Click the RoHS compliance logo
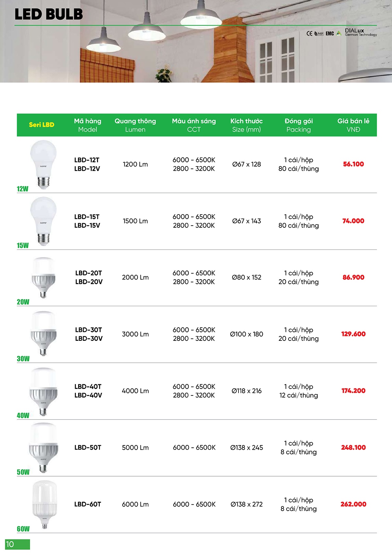This screenshot has height=555, width=392. [319, 33]
